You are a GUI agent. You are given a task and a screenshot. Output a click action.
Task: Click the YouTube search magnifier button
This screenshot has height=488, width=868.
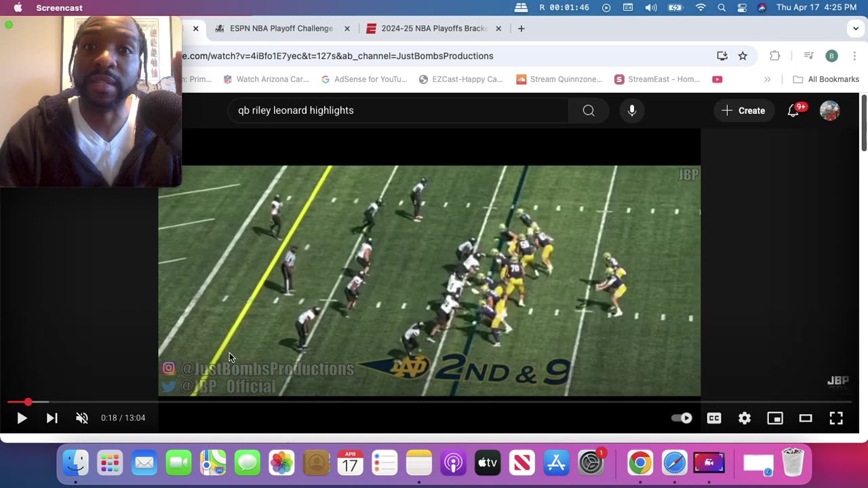(589, 110)
